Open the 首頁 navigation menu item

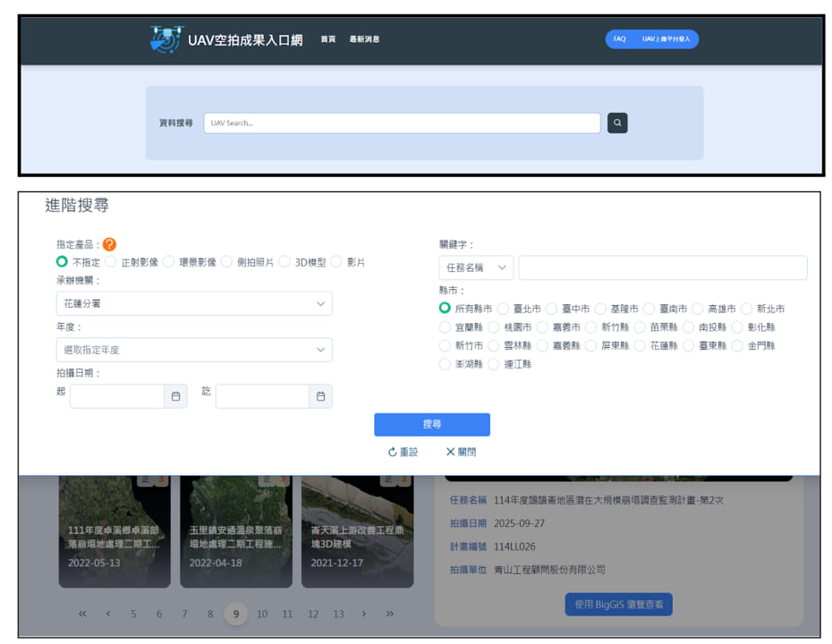click(328, 39)
